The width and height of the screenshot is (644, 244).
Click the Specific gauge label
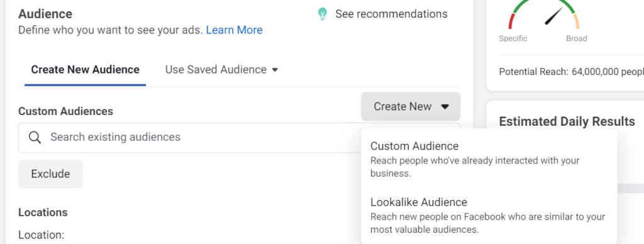pyautogui.click(x=513, y=38)
